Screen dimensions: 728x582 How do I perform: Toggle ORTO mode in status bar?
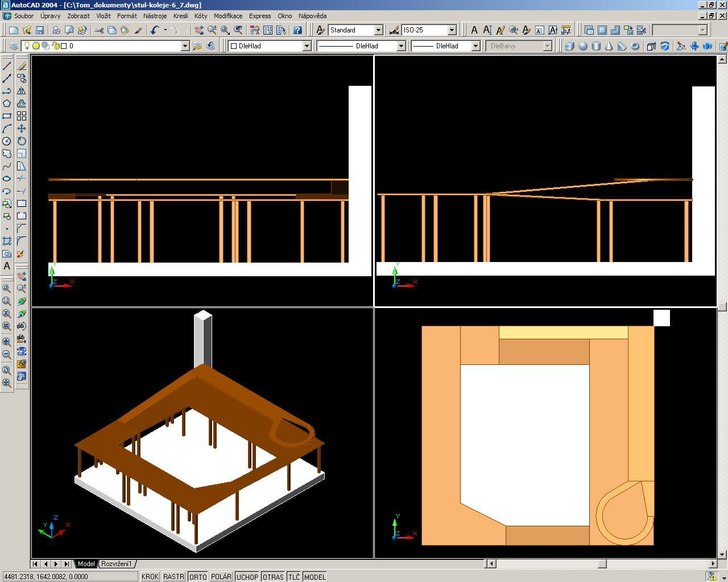coord(198,576)
